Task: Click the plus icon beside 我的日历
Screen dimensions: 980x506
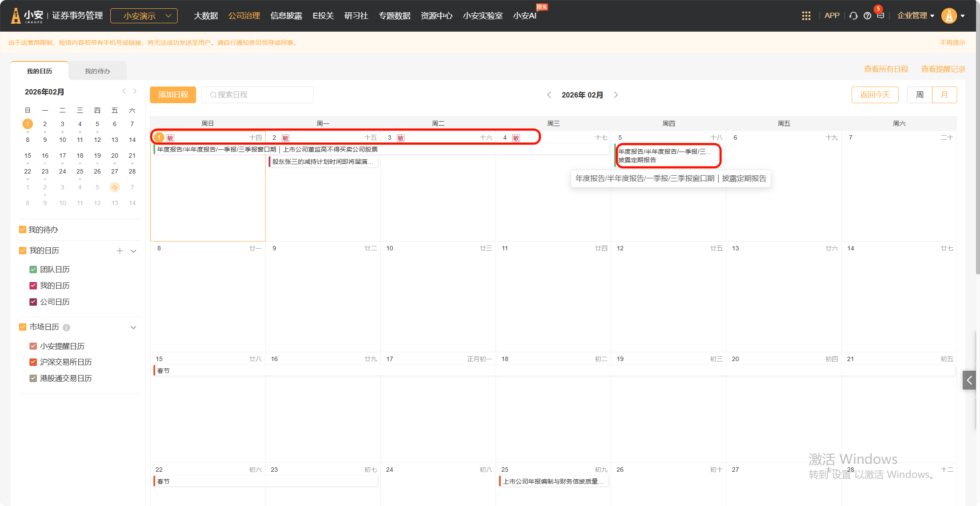Action: click(120, 251)
